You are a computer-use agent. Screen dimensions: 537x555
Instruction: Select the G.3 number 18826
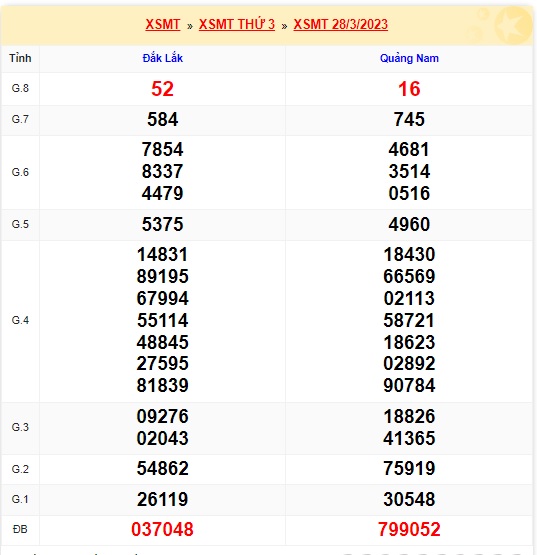[409, 417]
